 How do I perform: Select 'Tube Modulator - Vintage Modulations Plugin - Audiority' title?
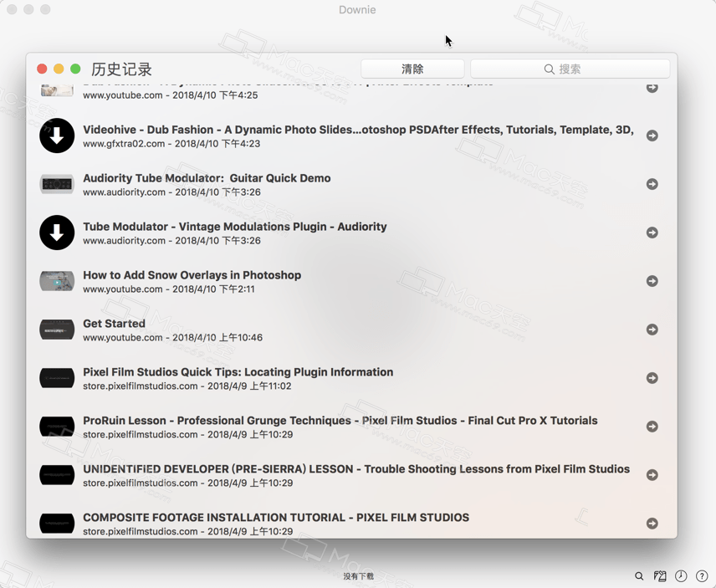235,227
